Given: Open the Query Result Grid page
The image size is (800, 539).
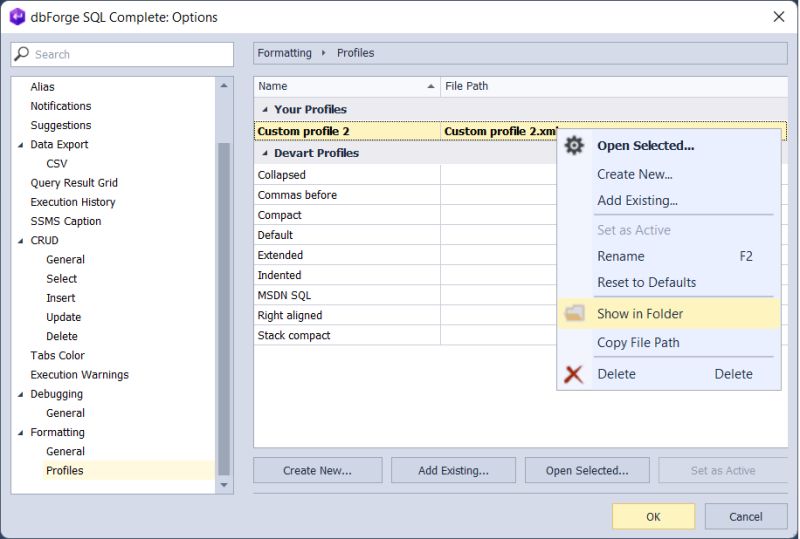Looking at the screenshot, I should (74, 183).
